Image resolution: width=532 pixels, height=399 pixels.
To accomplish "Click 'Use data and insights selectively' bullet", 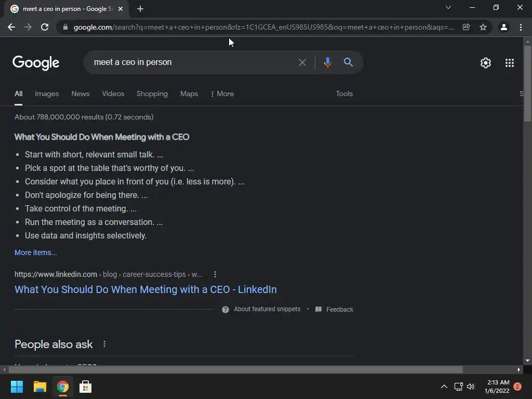I will [86, 235].
